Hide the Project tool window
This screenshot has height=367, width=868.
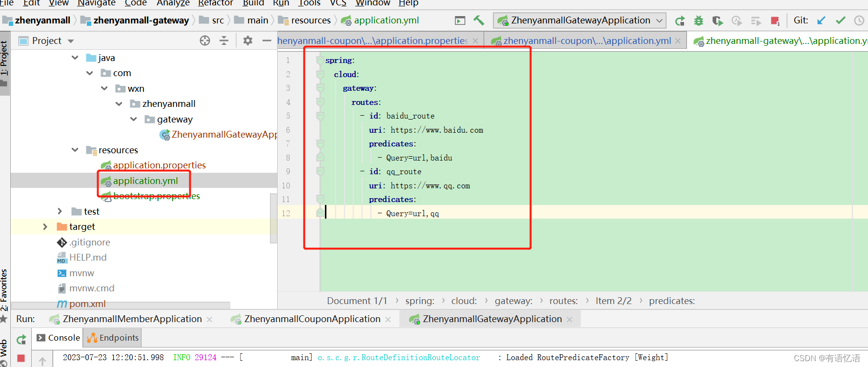click(x=266, y=41)
